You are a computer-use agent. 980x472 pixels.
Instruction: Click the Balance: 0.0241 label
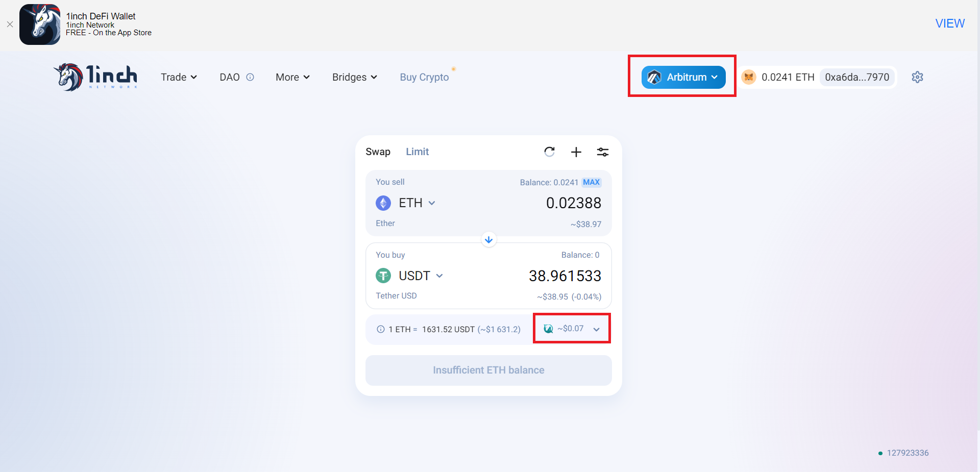[x=549, y=182]
